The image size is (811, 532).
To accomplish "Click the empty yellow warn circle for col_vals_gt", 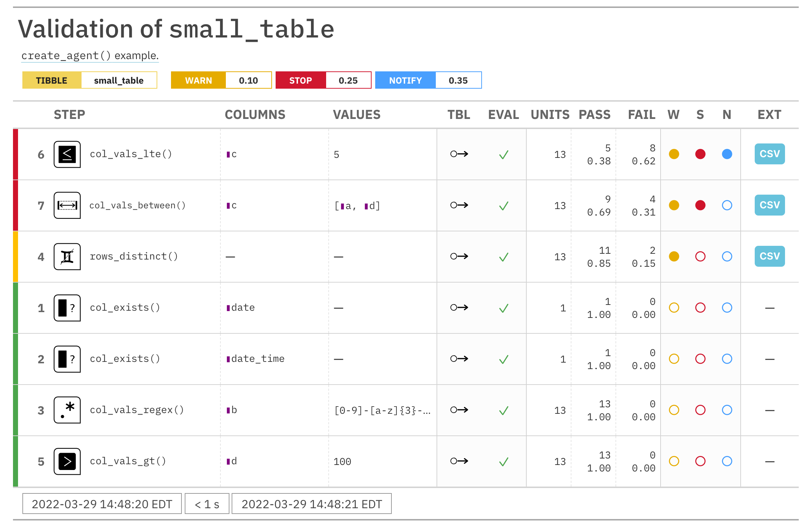I will (674, 461).
